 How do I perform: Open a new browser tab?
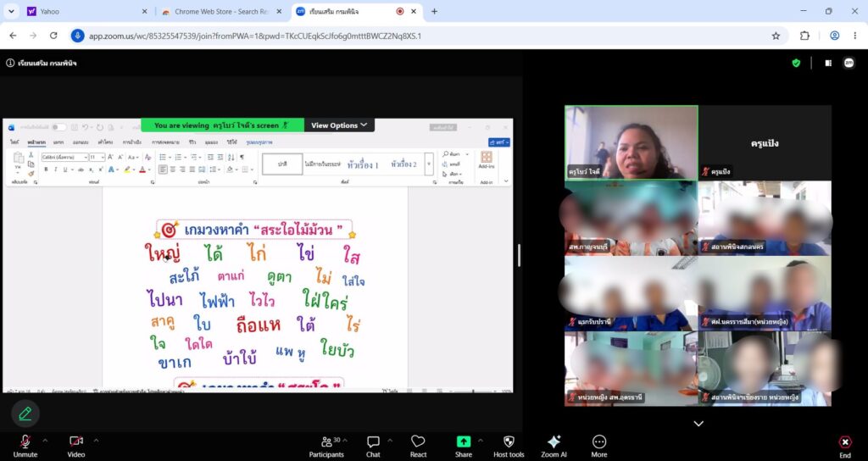[434, 11]
